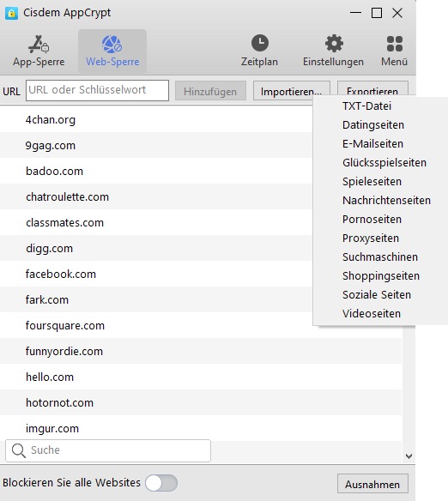Maximize the Cisdem AppCrypt window
This screenshot has height=501, width=448.
pos(377,13)
